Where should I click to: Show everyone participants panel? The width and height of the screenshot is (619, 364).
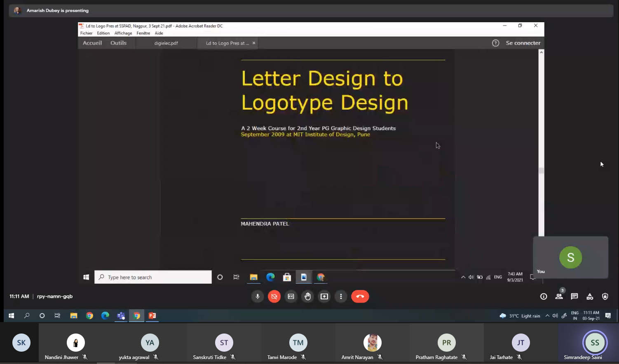(x=559, y=296)
